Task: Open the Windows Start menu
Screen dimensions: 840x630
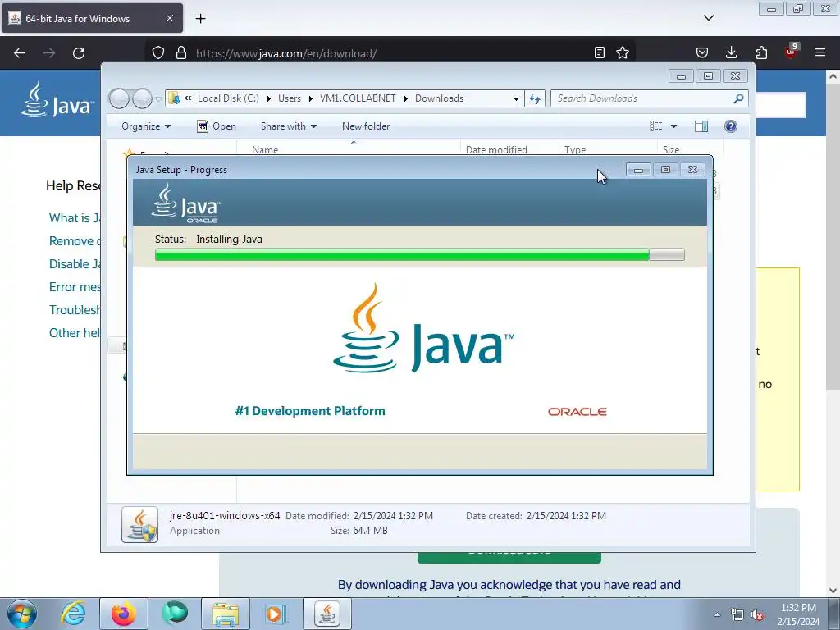Action: [x=22, y=614]
